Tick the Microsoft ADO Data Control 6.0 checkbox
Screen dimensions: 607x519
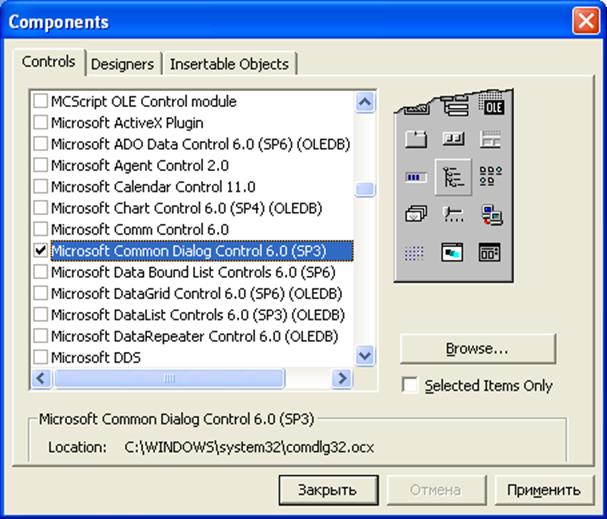[x=40, y=144]
